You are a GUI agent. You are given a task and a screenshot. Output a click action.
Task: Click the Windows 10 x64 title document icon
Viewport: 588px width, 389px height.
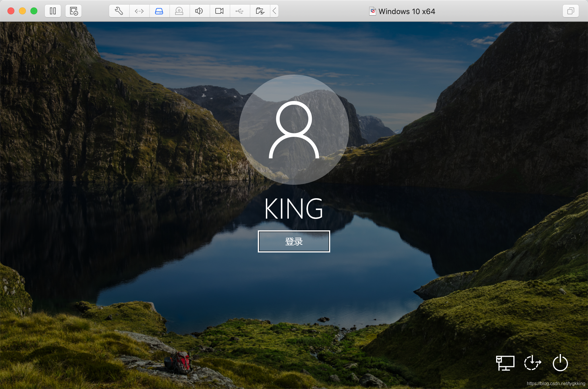[372, 11]
